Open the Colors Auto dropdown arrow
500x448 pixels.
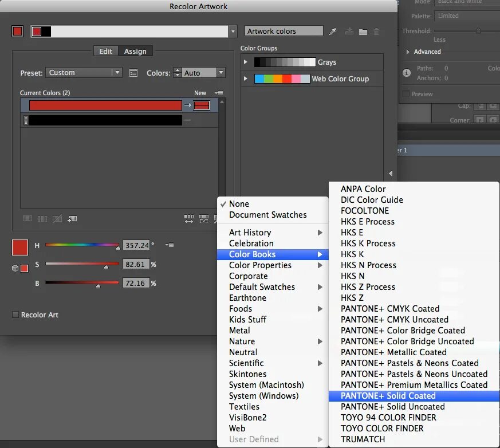point(221,73)
